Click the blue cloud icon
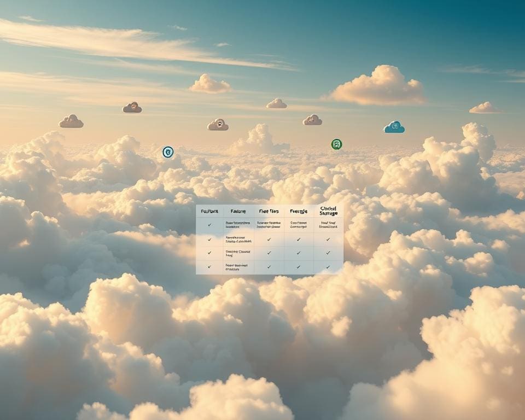The width and height of the screenshot is (525, 420). pyautogui.click(x=394, y=127)
